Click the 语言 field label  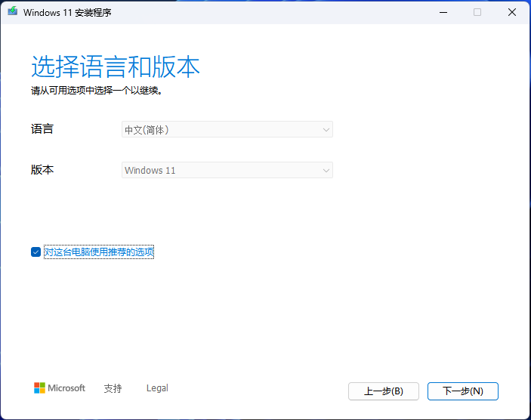[42, 129]
